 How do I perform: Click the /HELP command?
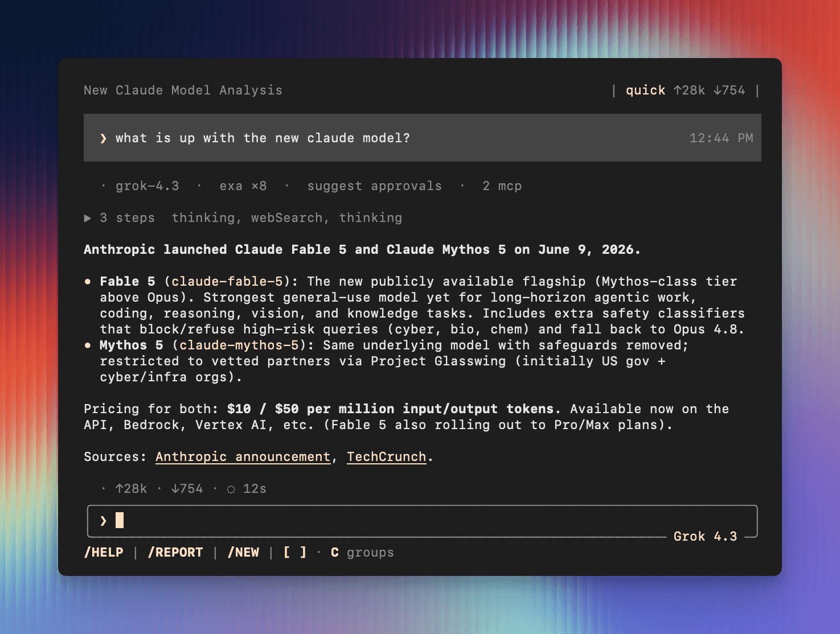click(104, 553)
